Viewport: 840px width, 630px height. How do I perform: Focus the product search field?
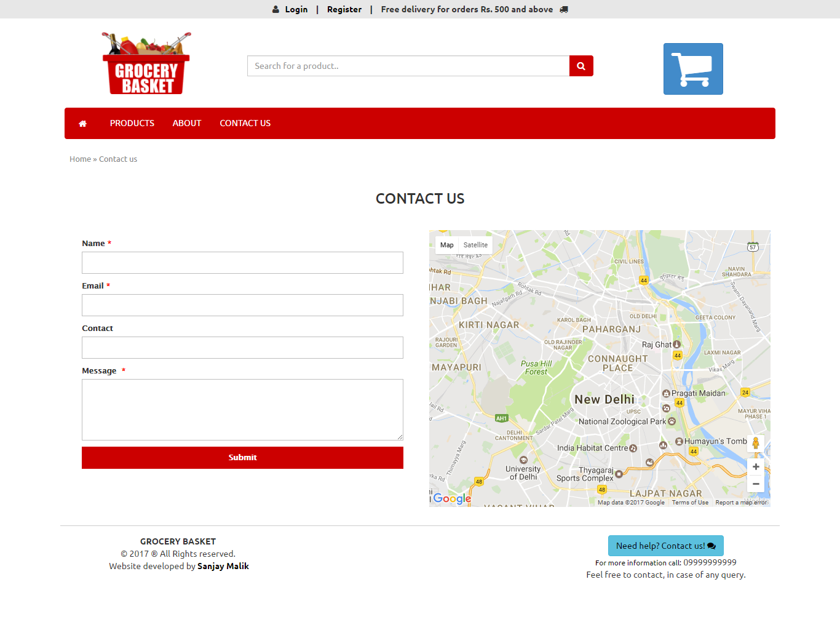point(408,66)
